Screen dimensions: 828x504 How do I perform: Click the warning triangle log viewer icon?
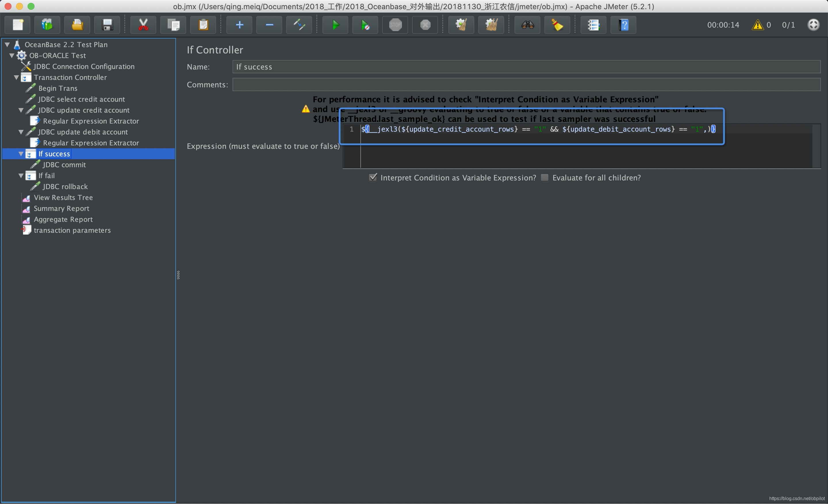[x=758, y=25]
